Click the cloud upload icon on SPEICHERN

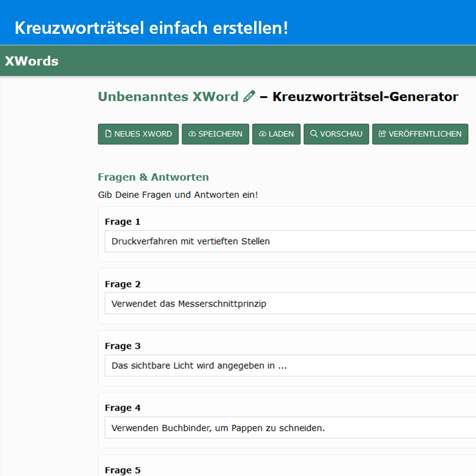click(192, 134)
